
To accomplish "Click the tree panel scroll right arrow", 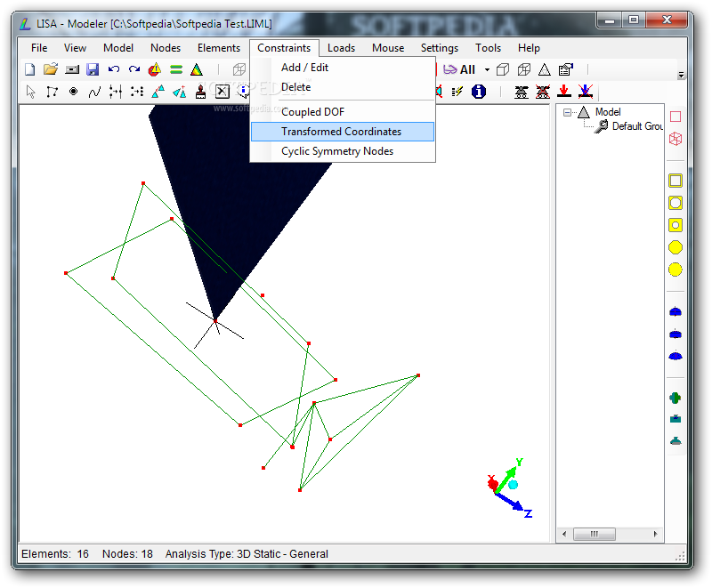I will tap(655, 534).
